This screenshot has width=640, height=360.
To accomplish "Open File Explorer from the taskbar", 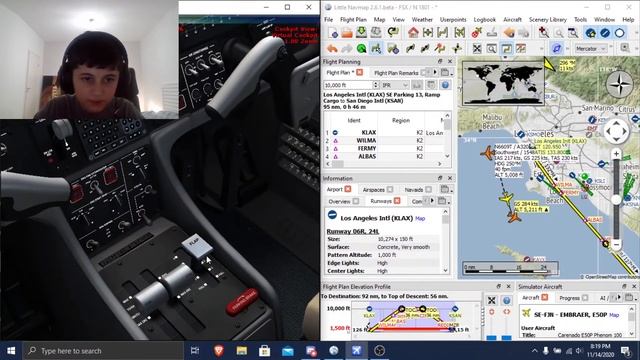I will tap(242, 351).
